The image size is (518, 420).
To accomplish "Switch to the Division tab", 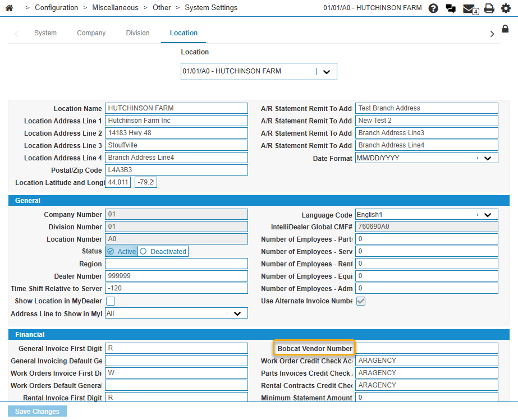I will (x=137, y=33).
